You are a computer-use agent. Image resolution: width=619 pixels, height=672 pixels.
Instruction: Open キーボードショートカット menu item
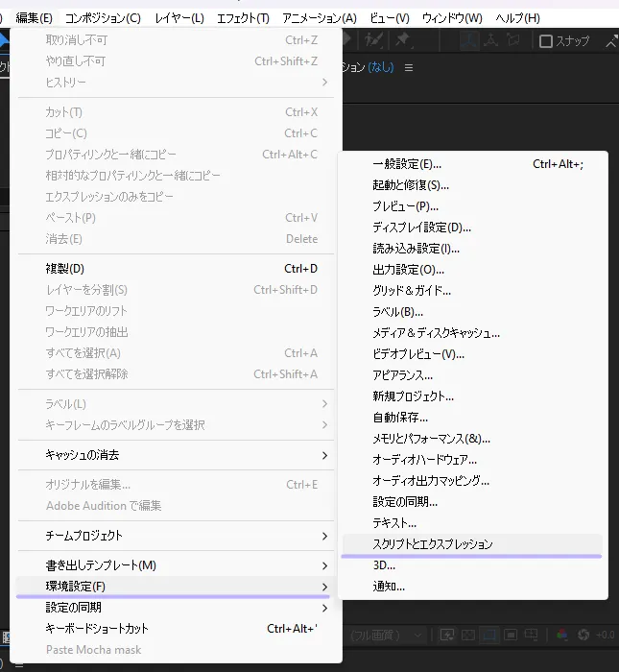pyautogui.click(x=176, y=629)
